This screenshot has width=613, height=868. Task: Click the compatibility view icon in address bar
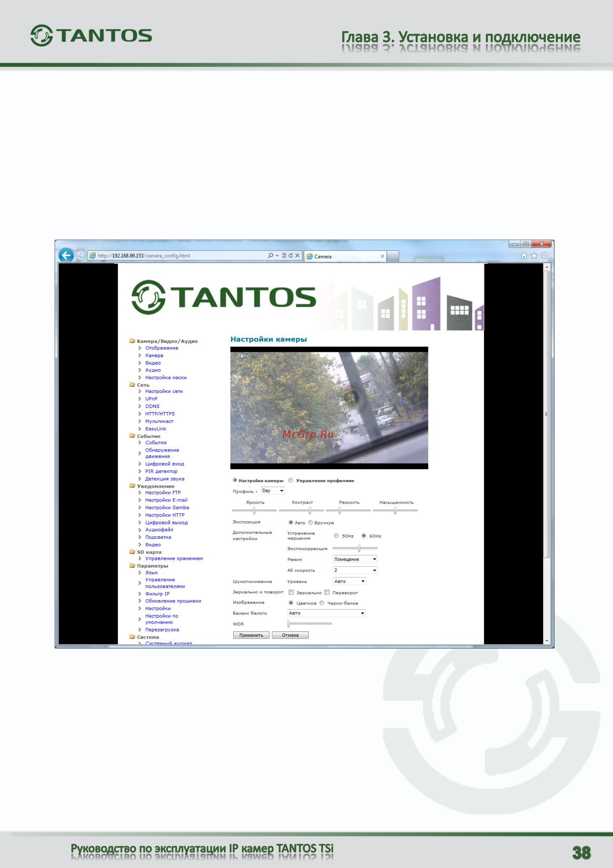click(284, 256)
